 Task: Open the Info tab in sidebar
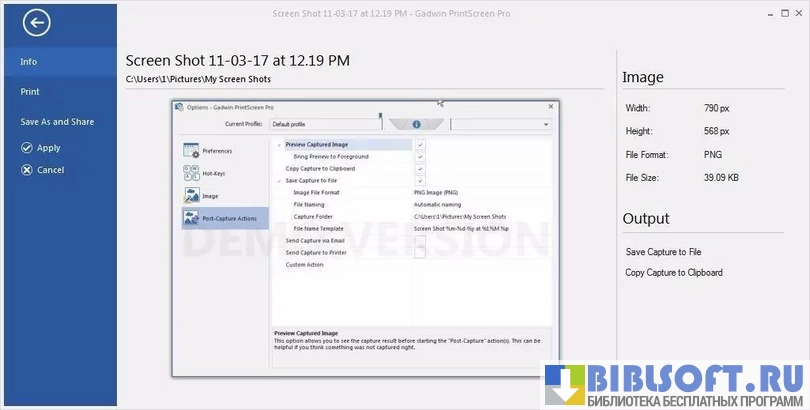(x=29, y=62)
